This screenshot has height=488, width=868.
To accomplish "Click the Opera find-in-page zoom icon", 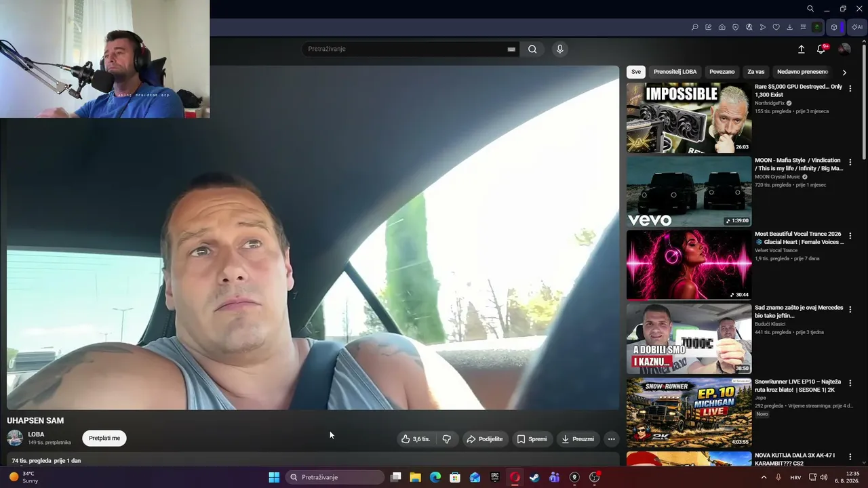I will (695, 27).
